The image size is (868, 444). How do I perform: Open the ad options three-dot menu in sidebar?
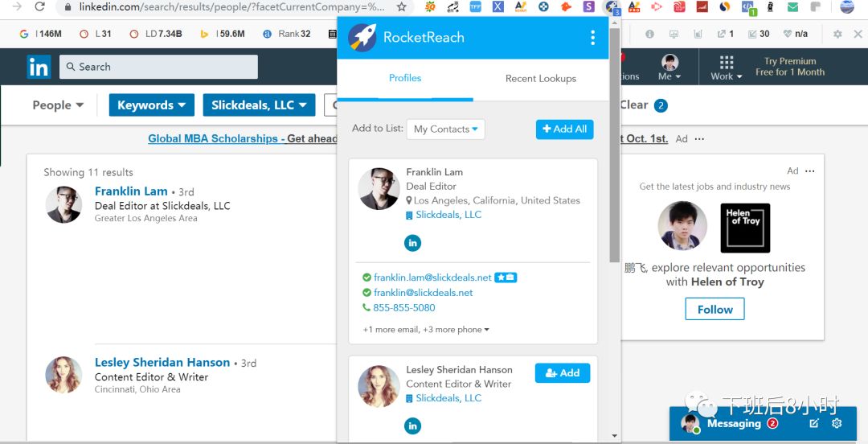(810, 171)
